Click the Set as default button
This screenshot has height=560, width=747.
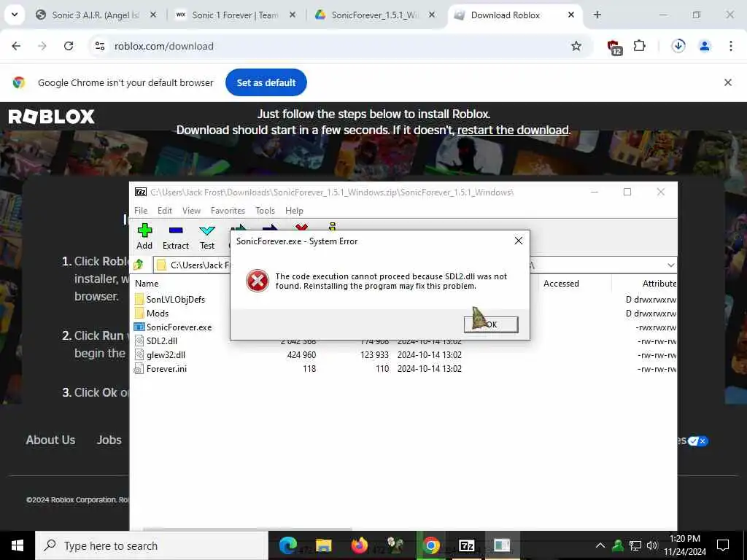(266, 82)
